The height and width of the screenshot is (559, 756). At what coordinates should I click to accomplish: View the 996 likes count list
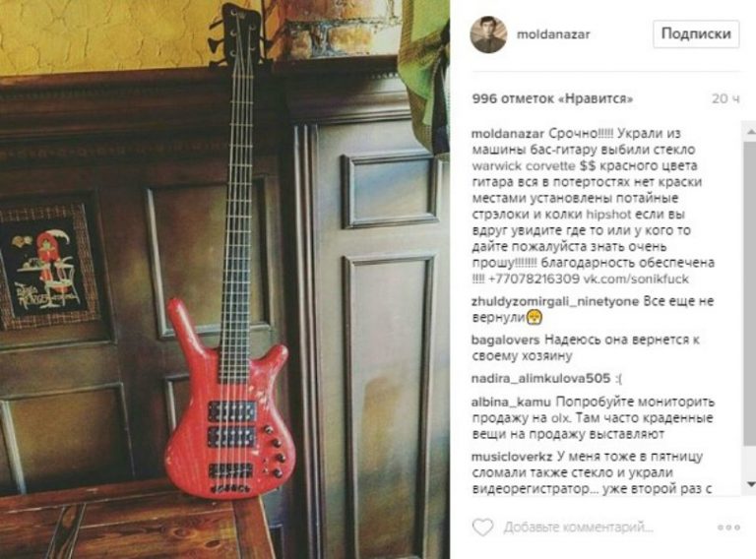coord(552,98)
